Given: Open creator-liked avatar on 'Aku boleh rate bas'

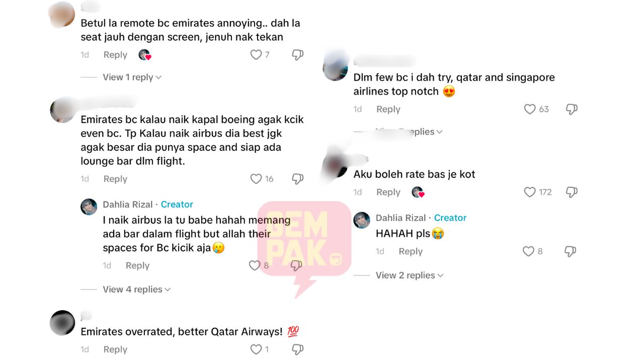Looking at the screenshot, I should pyautogui.click(x=418, y=192).
